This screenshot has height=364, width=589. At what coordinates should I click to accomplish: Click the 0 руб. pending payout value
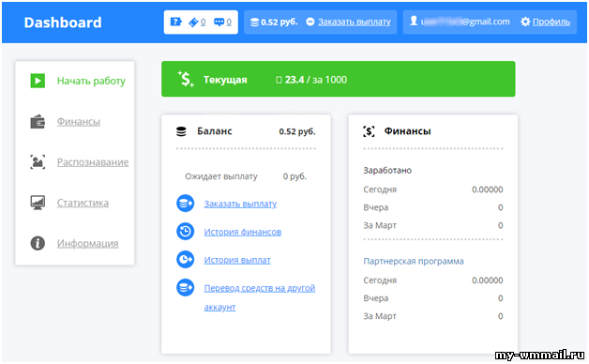coord(294,176)
